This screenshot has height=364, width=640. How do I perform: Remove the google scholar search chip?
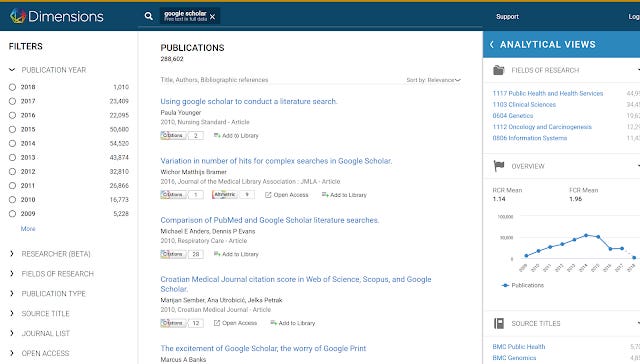pos(212,17)
